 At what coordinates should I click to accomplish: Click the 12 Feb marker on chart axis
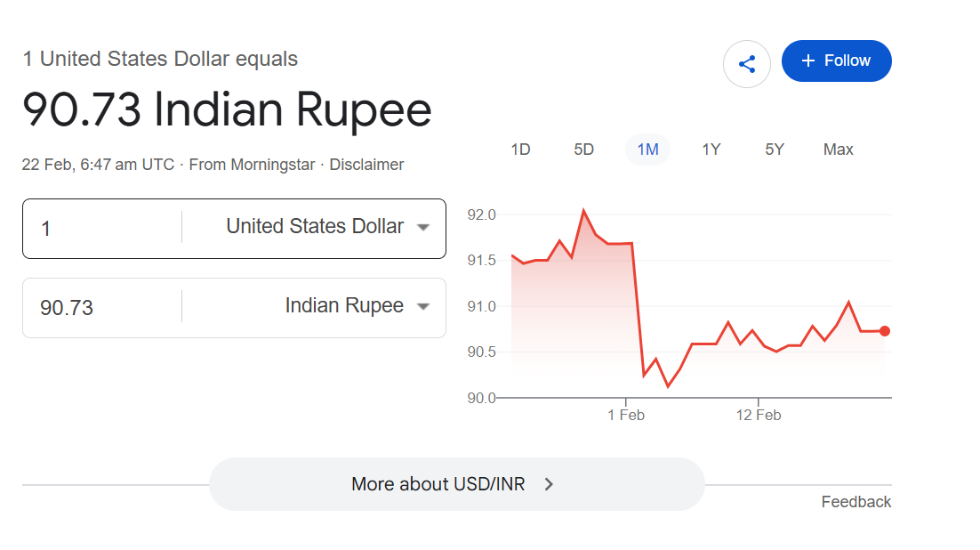(x=758, y=415)
